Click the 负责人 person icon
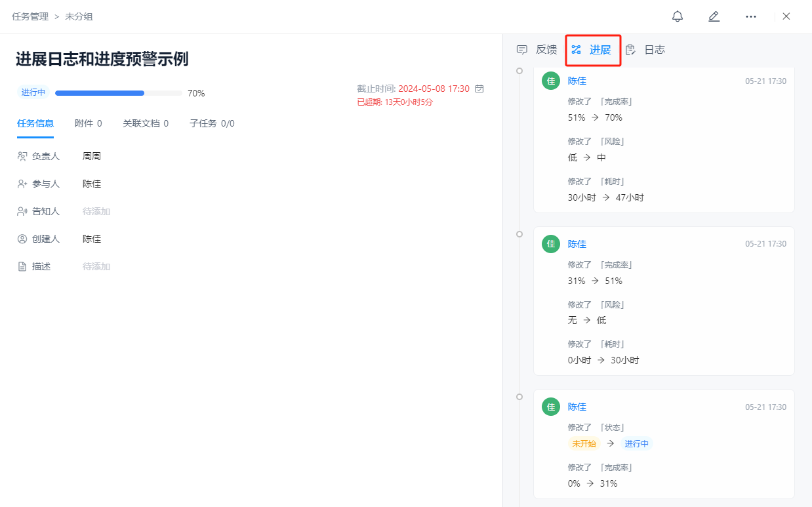The height and width of the screenshot is (507, 812). (x=22, y=156)
